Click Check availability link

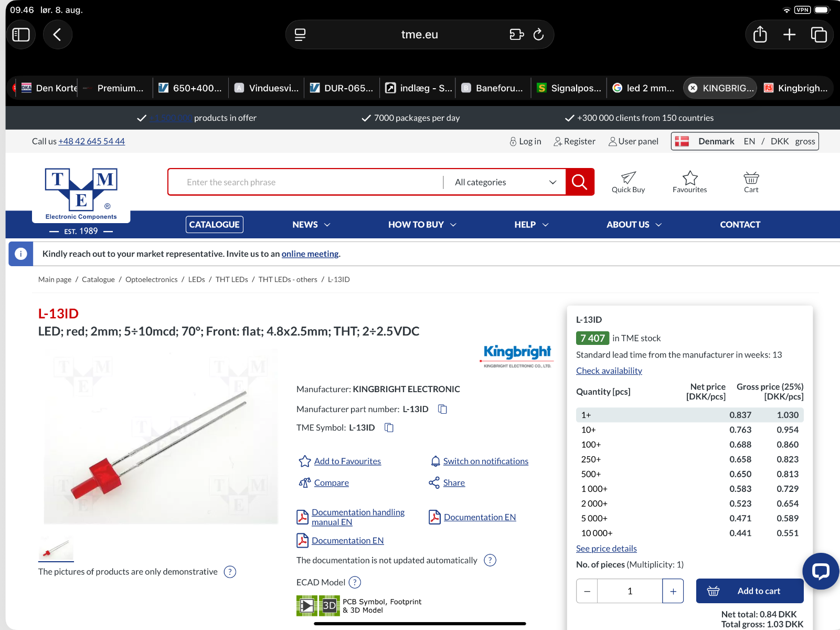coord(609,371)
